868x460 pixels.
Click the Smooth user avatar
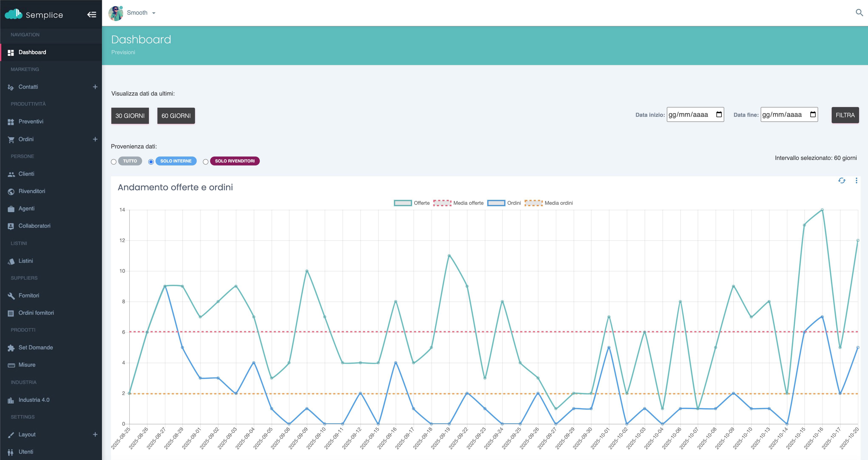116,13
